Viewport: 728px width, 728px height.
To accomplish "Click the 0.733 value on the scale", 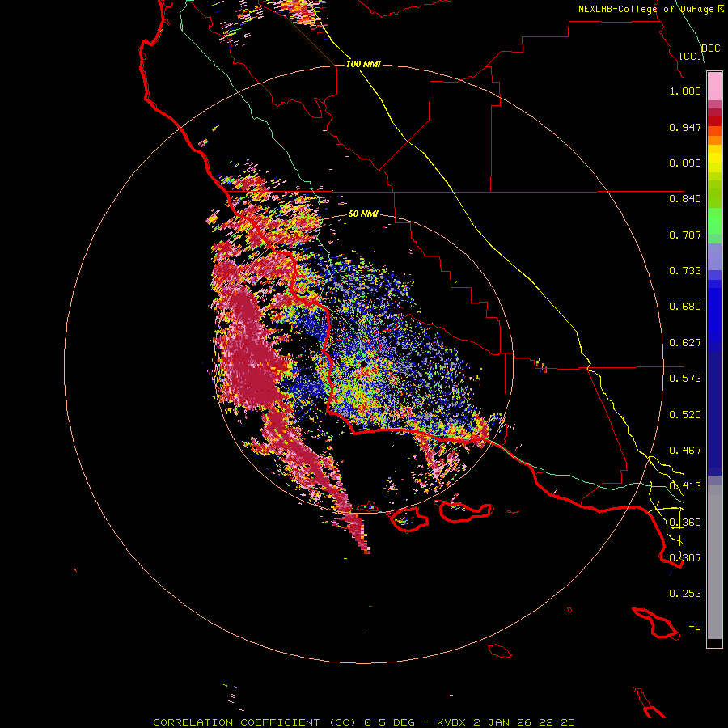I will pos(685,271).
